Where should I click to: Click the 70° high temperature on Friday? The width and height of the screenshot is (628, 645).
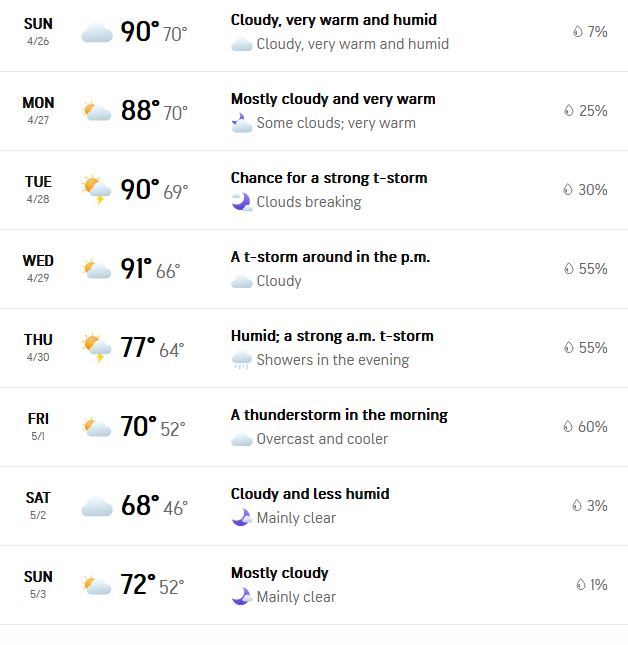(x=139, y=427)
